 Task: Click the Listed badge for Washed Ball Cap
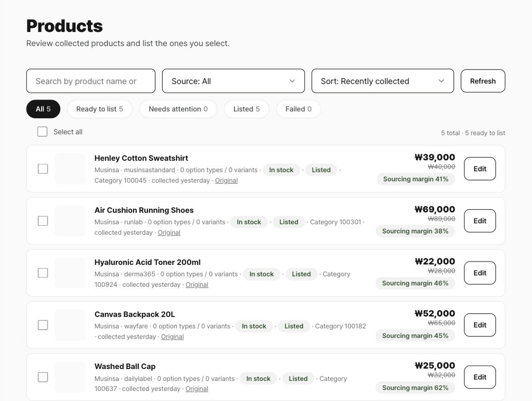point(298,378)
